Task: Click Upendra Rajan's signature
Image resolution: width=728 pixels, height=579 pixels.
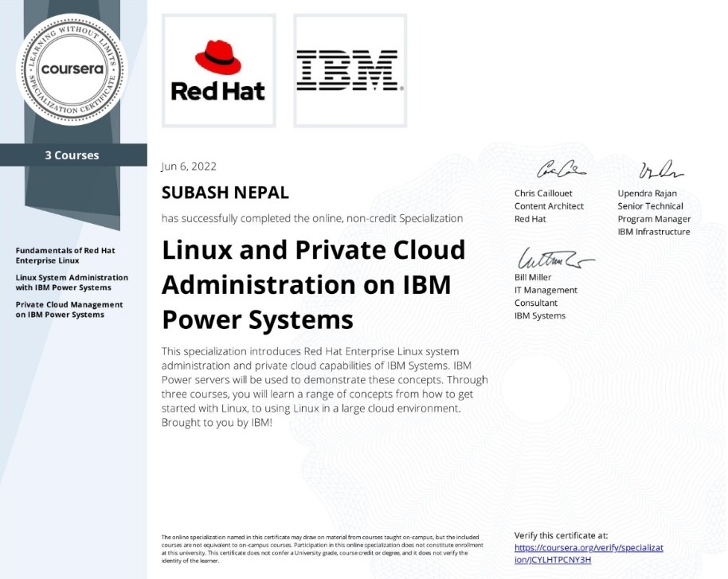Action: click(661, 170)
